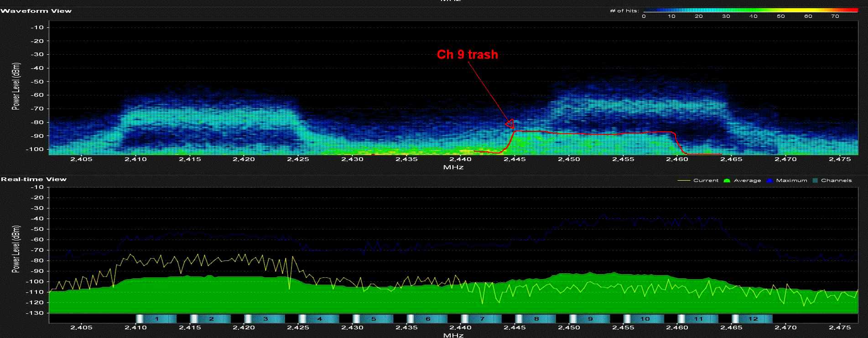Viewport: 868px width, 338px height.
Task: Select the channel 11 marker
Action: (x=698, y=319)
